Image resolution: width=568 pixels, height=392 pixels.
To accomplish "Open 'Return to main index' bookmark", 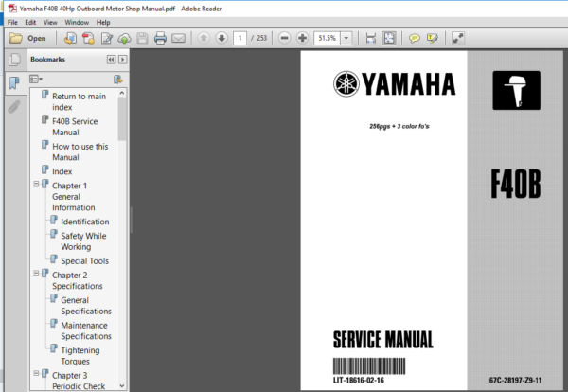I will tap(79, 102).
